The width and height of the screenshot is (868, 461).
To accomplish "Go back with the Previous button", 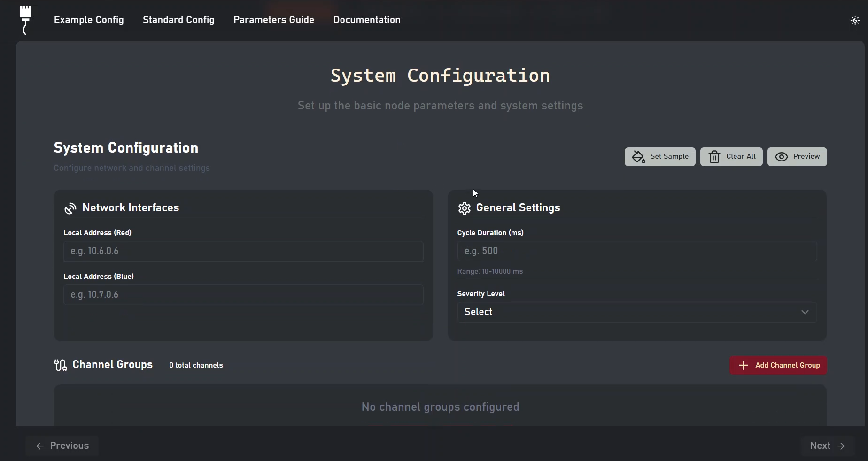I will pyautogui.click(x=62, y=446).
